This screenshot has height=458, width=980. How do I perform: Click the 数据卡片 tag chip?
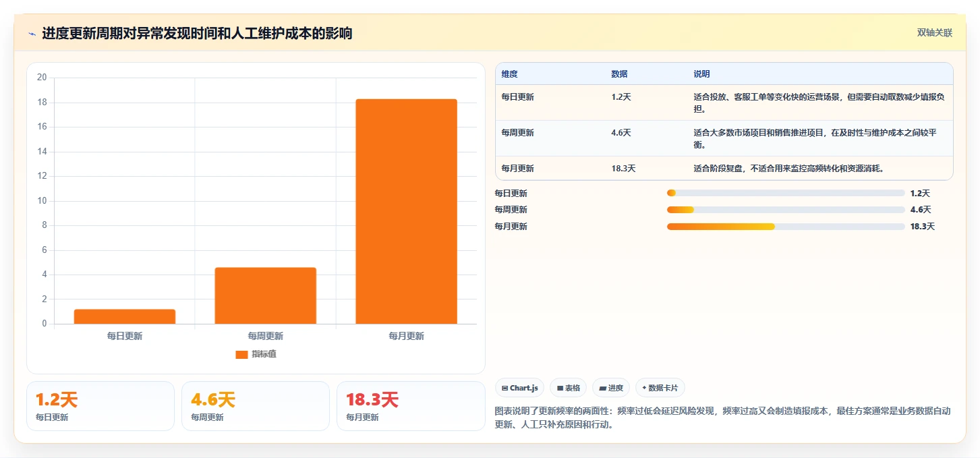pos(660,388)
